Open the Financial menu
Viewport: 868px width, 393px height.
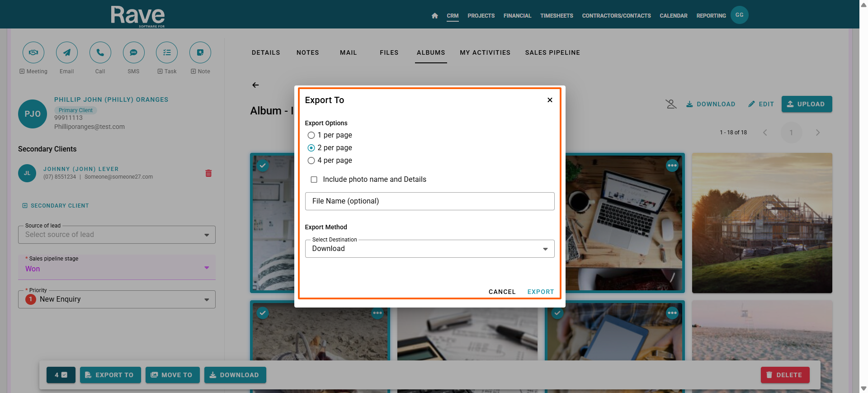517,16
